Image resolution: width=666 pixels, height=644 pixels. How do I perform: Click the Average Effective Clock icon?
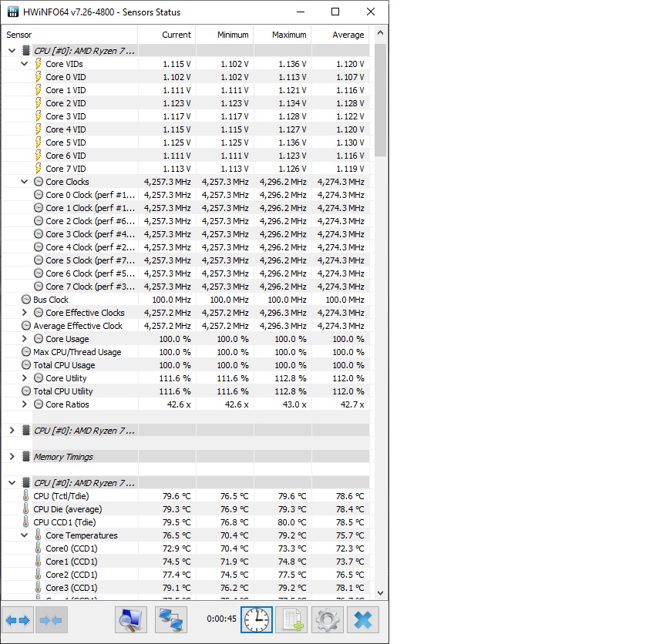click(26, 326)
